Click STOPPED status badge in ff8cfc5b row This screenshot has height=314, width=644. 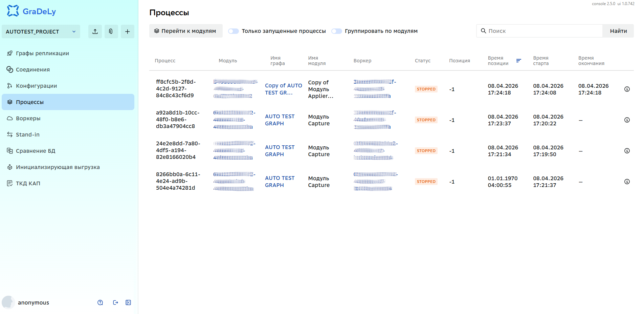tap(426, 89)
